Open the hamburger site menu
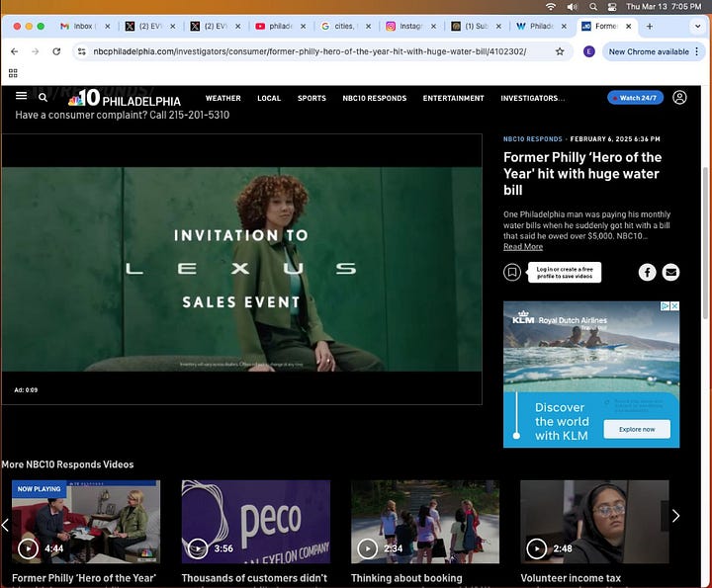 coord(22,96)
